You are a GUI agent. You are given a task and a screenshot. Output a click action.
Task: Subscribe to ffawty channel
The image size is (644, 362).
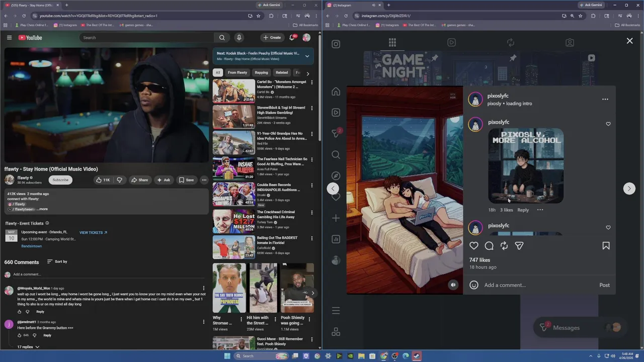pyautogui.click(x=60, y=180)
